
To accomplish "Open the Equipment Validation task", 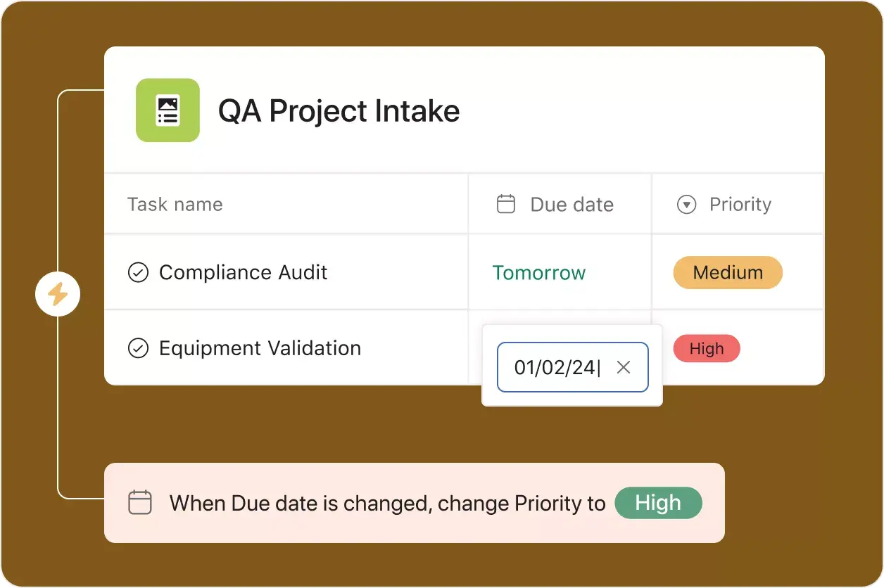I will click(260, 348).
